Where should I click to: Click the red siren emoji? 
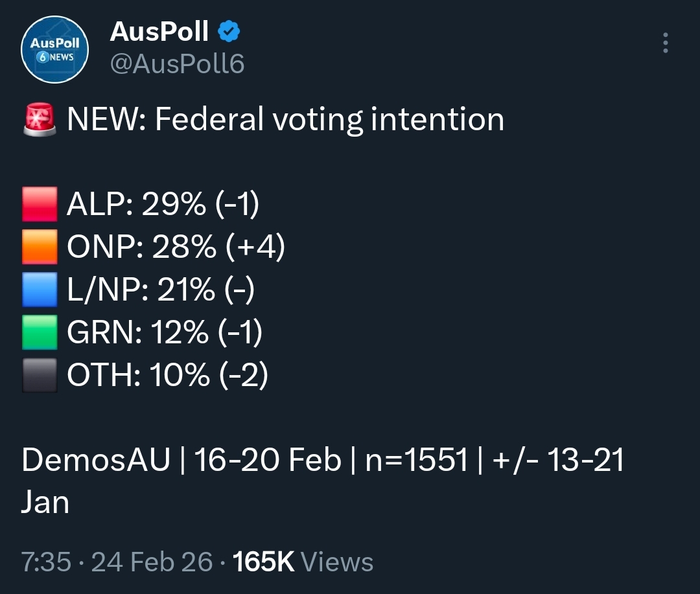(40, 120)
